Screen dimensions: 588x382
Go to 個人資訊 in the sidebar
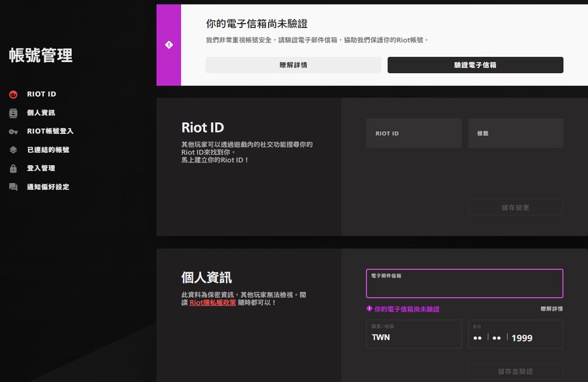(x=41, y=113)
